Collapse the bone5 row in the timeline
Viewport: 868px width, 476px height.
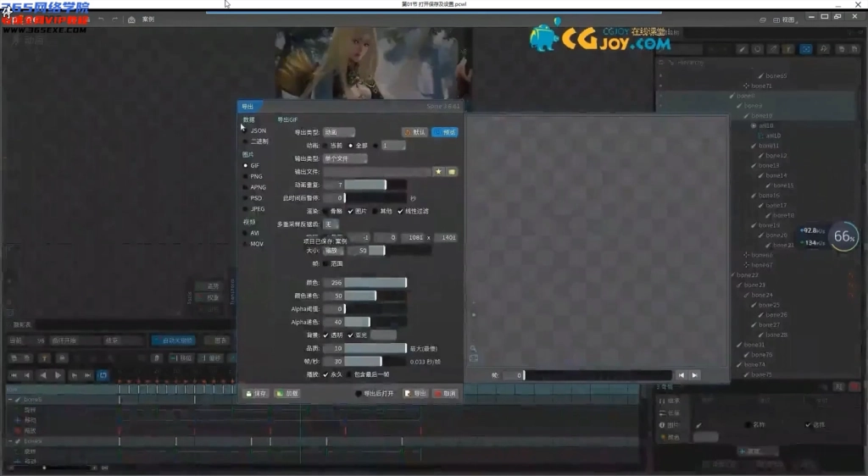click(12, 398)
